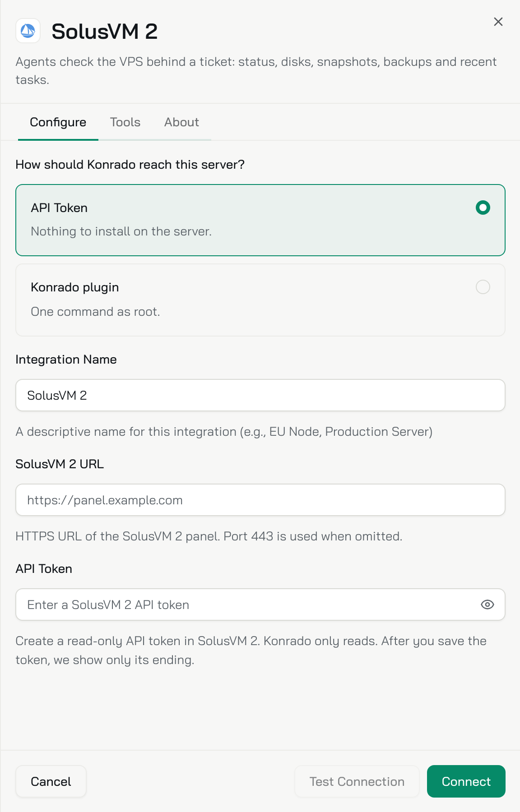The height and width of the screenshot is (812, 520).
Task: Click the 'SolusVM 2 URL' field label
Action: pyautogui.click(x=60, y=464)
